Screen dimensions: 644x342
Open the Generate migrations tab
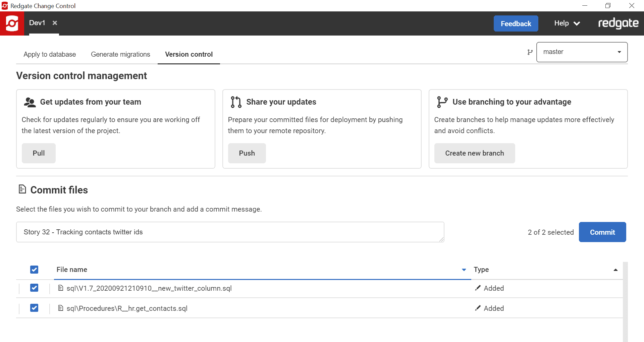120,54
